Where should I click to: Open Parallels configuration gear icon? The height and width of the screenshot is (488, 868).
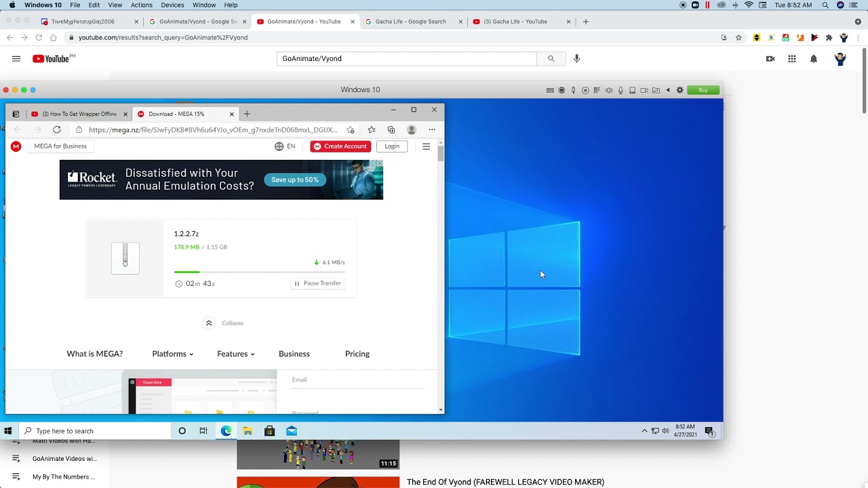[679, 90]
